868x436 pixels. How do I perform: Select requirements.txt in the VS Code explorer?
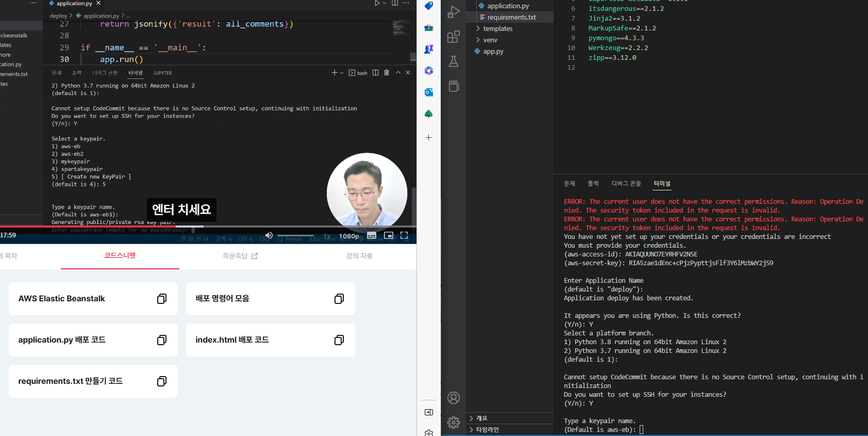510,17
